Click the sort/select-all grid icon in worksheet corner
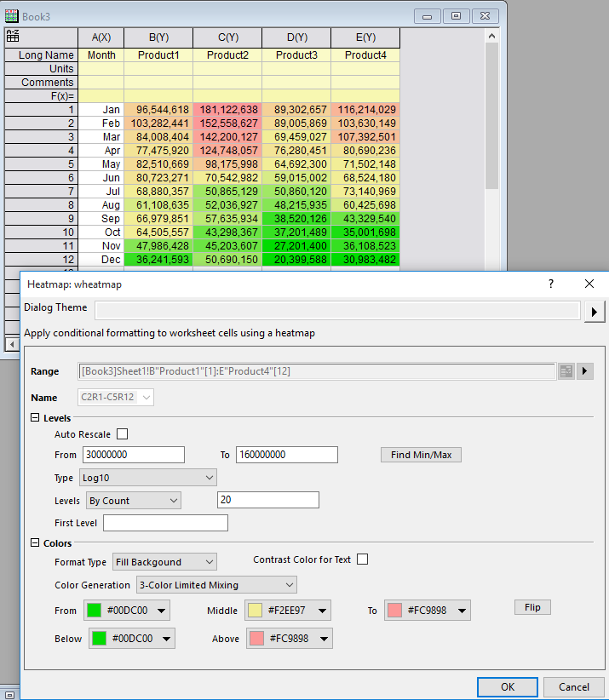The image size is (609, 700). (13, 36)
